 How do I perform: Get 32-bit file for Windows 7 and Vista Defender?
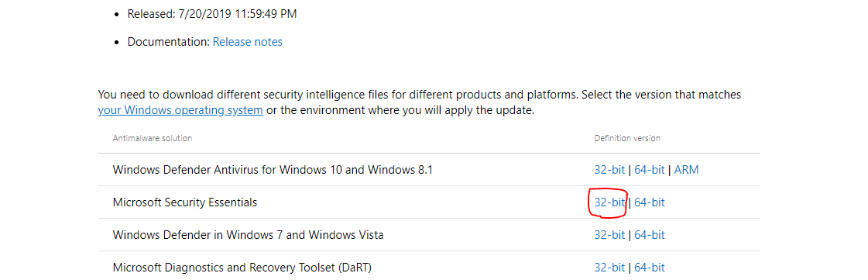pos(609,235)
